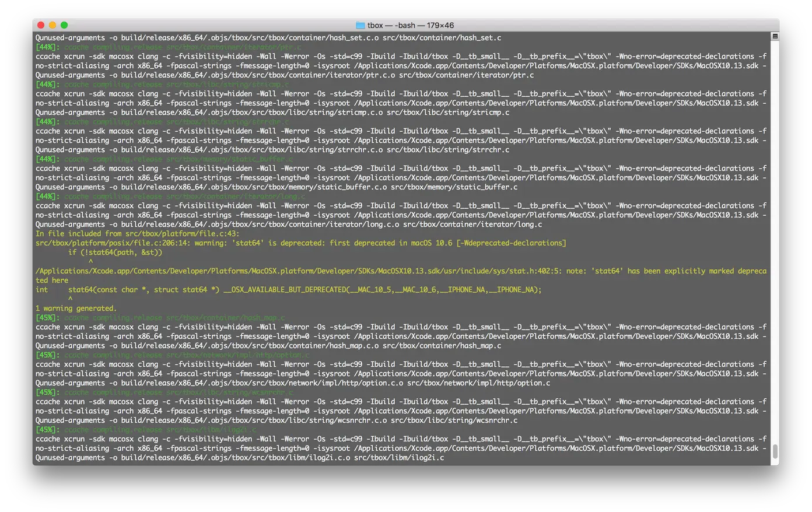Click the object path ending in "stricmp.c.o"
812x512 pixels.
[252, 113]
